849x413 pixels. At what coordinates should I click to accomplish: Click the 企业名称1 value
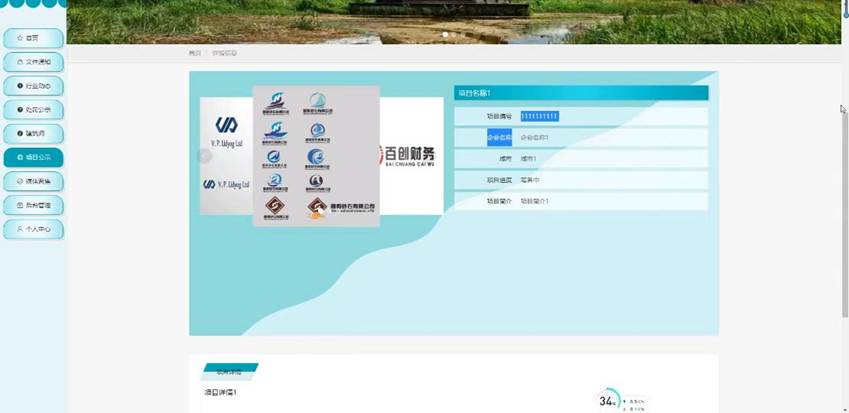click(534, 137)
